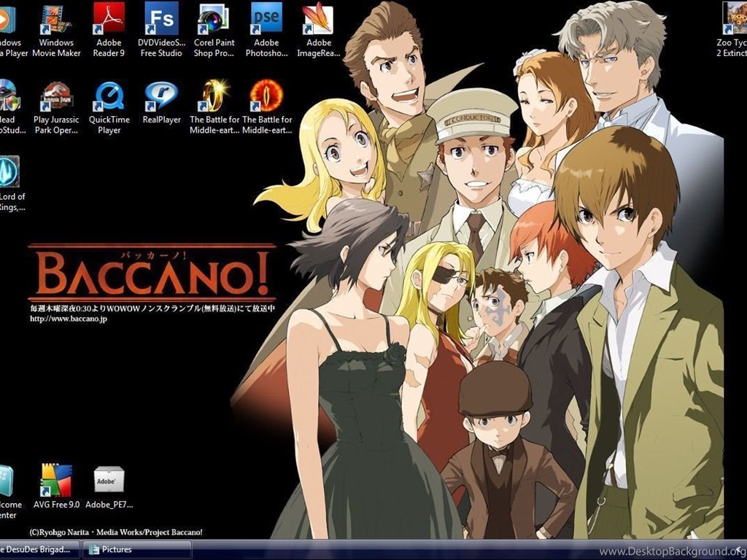The height and width of the screenshot is (560, 747).
Task: Click the Nero disc shortcut with shield
Action: 7,96
